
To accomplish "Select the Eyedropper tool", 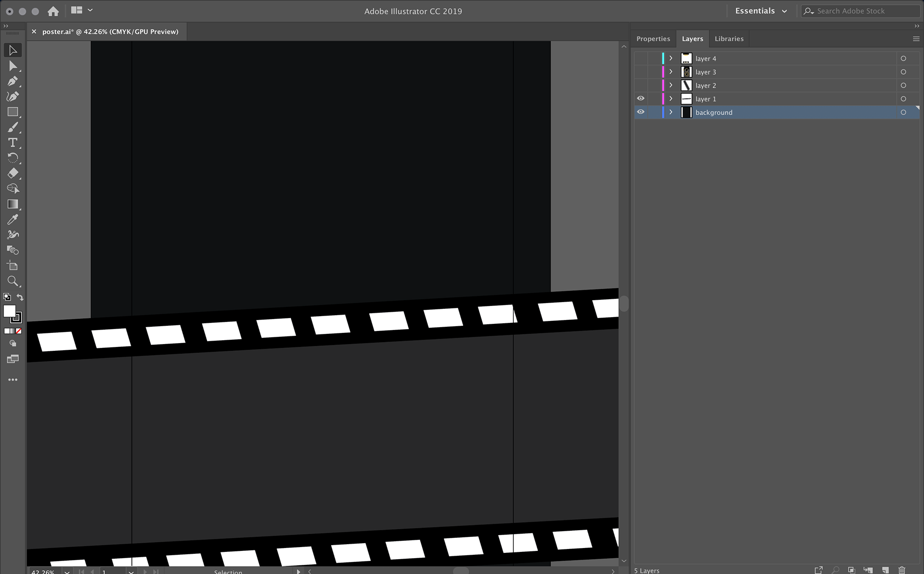I will point(13,219).
